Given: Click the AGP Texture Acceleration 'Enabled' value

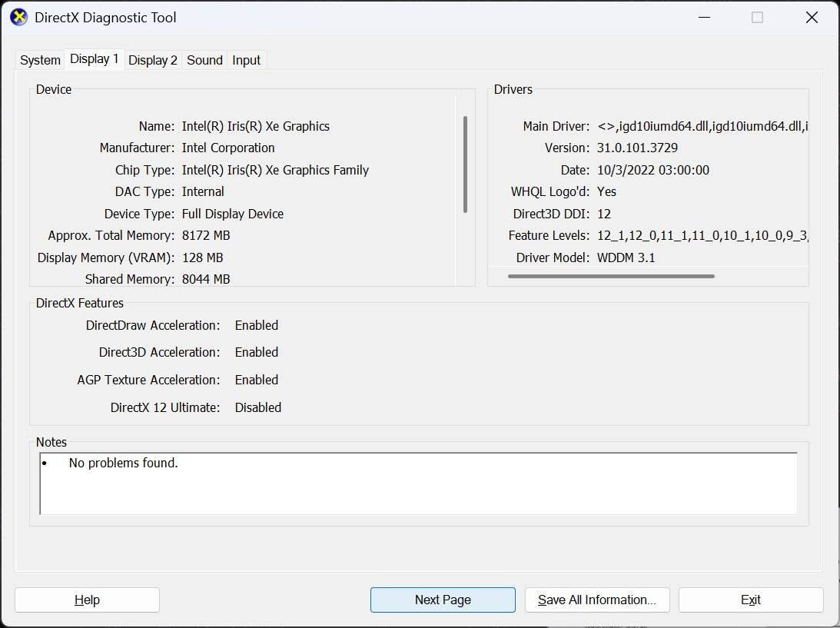Looking at the screenshot, I should tap(257, 380).
